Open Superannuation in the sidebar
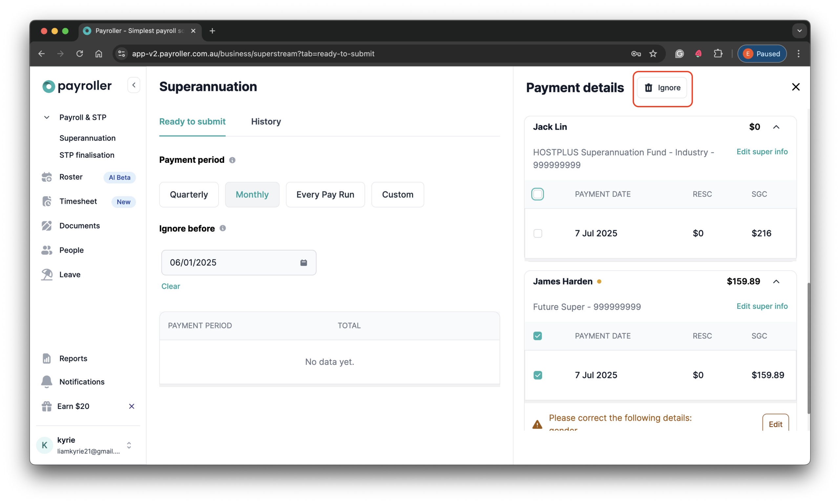The width and height of the screenshot is (840, 504). click(x=88, y=138)
